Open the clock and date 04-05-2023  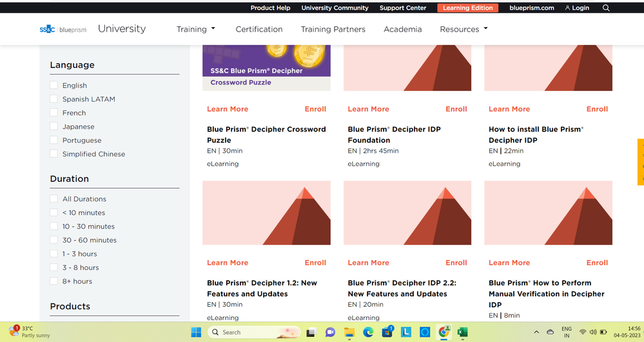(627, 332)
